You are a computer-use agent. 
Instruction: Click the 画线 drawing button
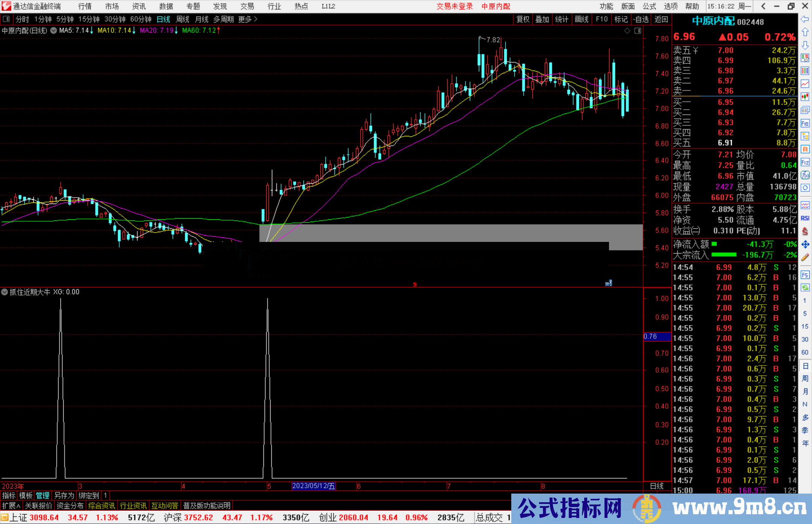582,19
